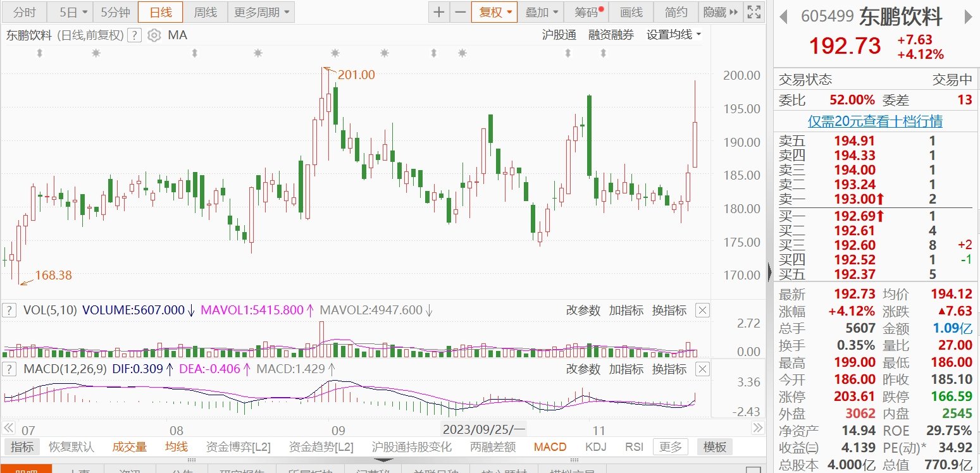
Task: Switch to 周线 chart tab
Action: click(205, 12)
